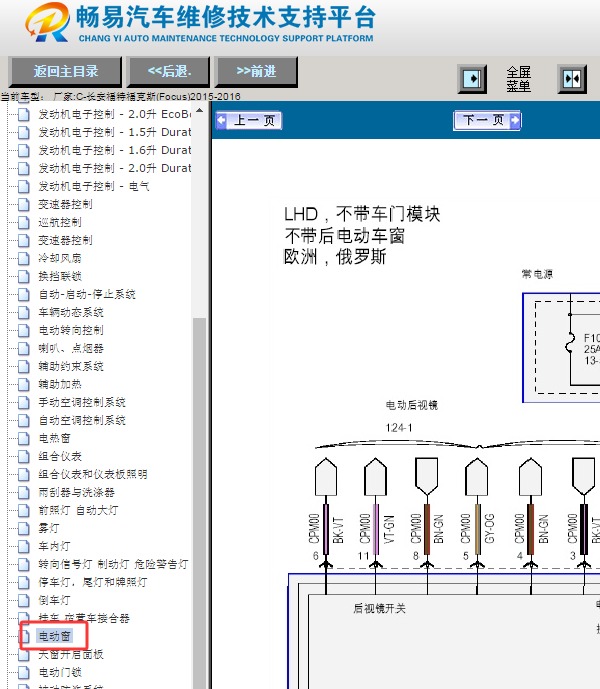Open 自动空调控制系统 entry
The width and height of the screenshot is (600, 689).
point(82,421)
